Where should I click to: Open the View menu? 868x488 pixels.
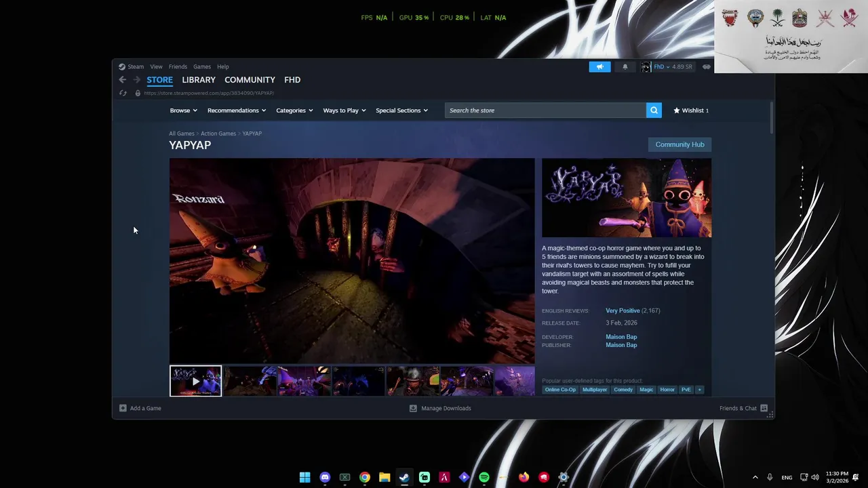156,66
